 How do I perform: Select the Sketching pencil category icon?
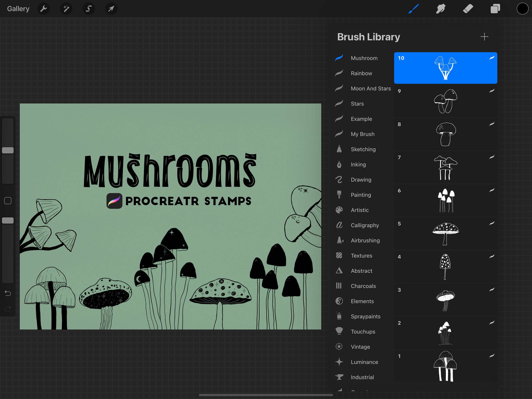pyautogui.click(x=339, y=149)
